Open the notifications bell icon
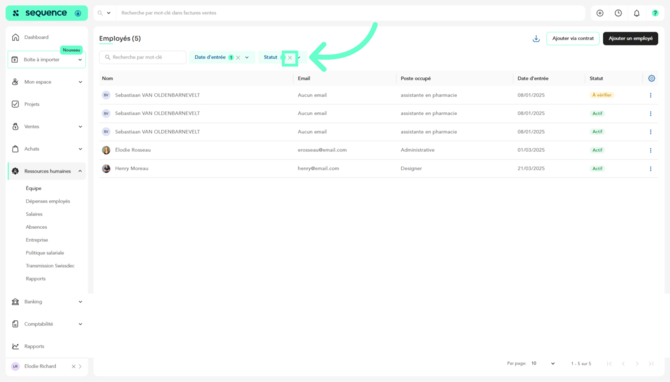The width and height of the screenshot is (670, 382). pos(636,13)
